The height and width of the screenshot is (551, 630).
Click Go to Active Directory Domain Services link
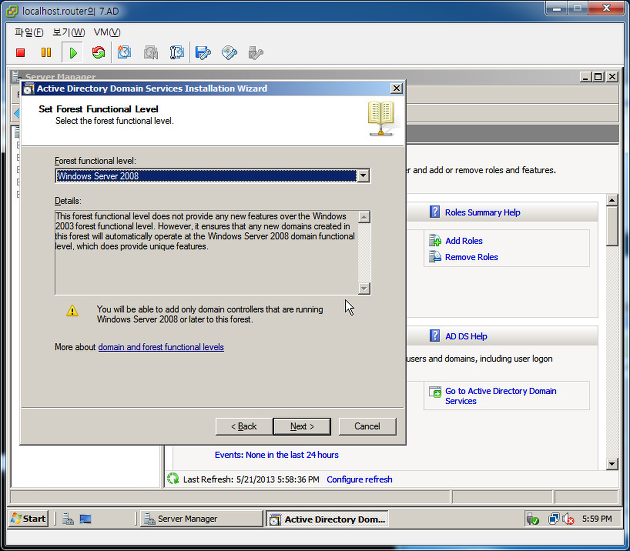pyautogui.click(x=501, y=396)
